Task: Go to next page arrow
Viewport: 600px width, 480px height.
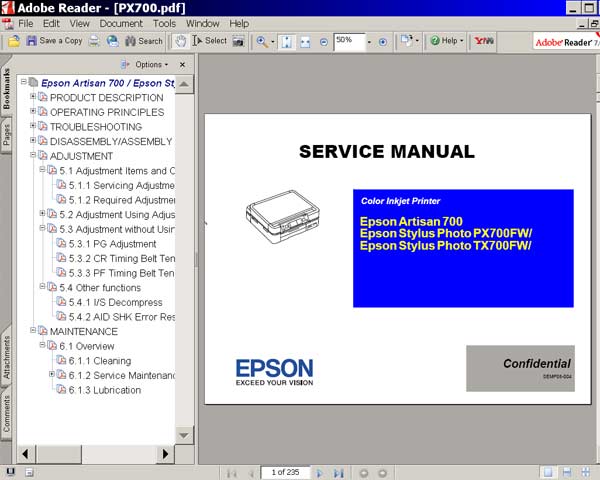Action: click(320, 473)
